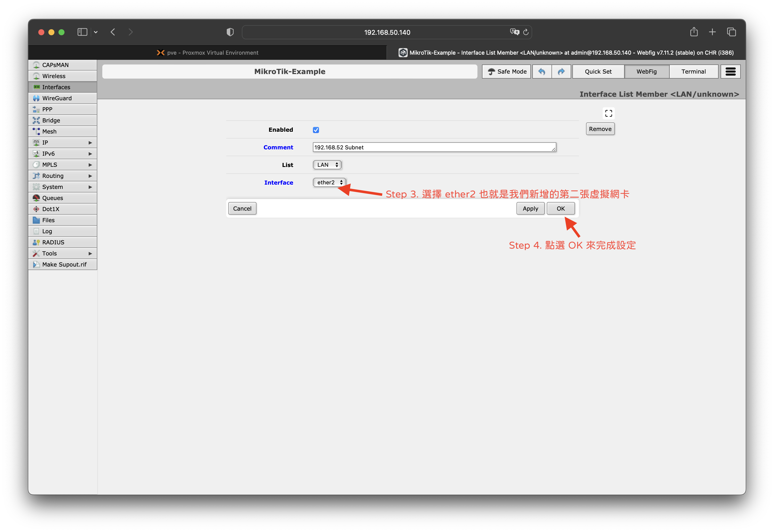Open the Terminal tab
Viewport: 774px width, 532px height.
click(693, 72)
